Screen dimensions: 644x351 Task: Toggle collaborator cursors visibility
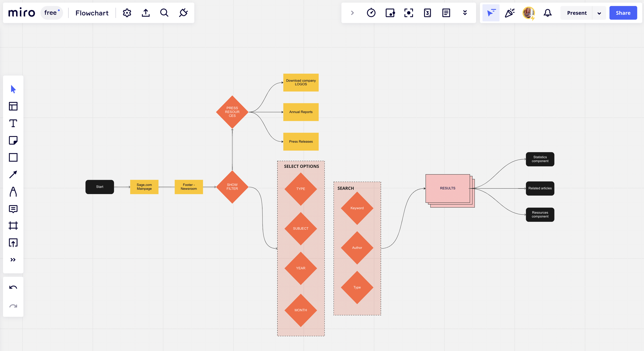pos(491,13)
